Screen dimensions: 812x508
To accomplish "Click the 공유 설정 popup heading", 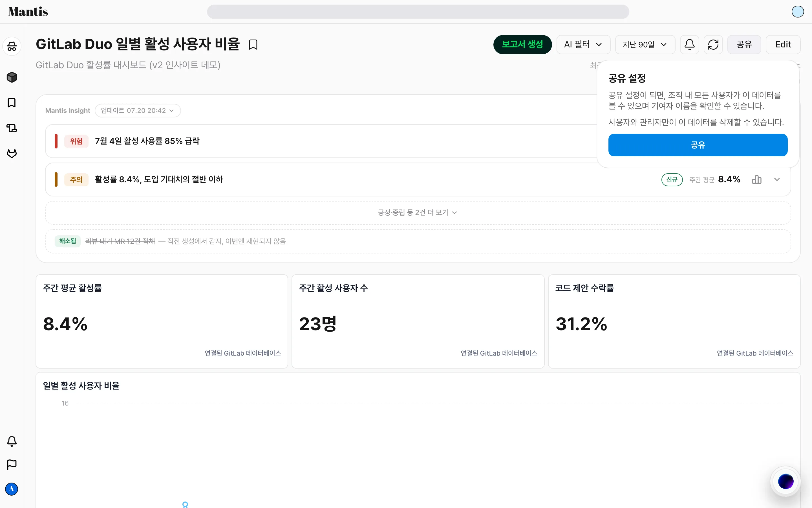I will (627, 78).
